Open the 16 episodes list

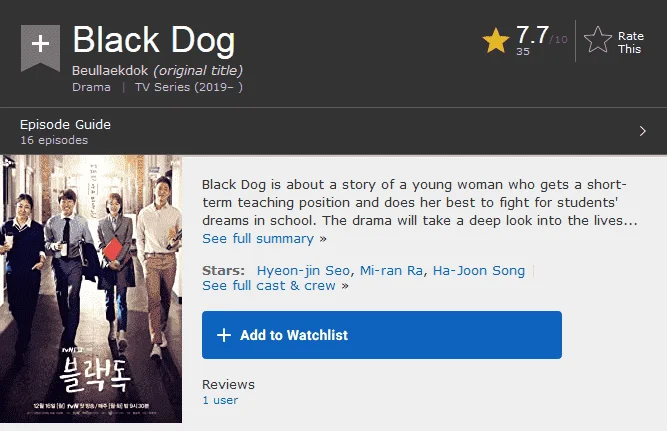tap(54, 140)
